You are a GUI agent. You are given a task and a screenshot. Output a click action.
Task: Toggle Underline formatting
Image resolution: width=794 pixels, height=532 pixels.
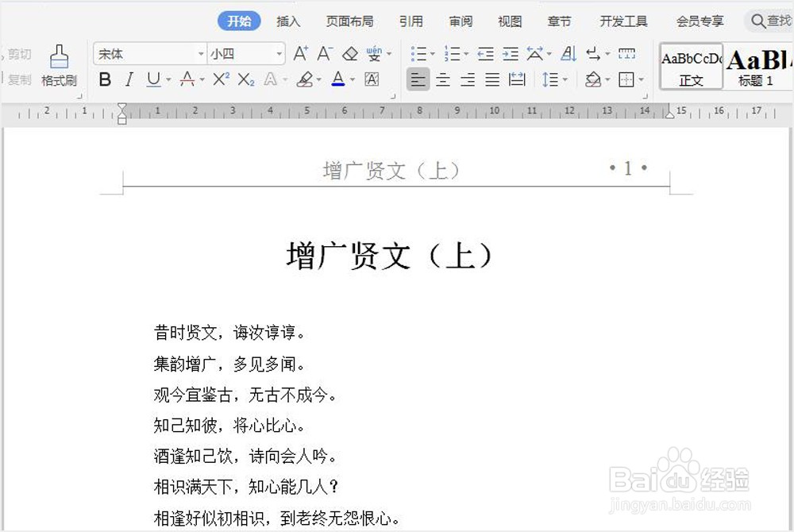[x=153, y=79]
